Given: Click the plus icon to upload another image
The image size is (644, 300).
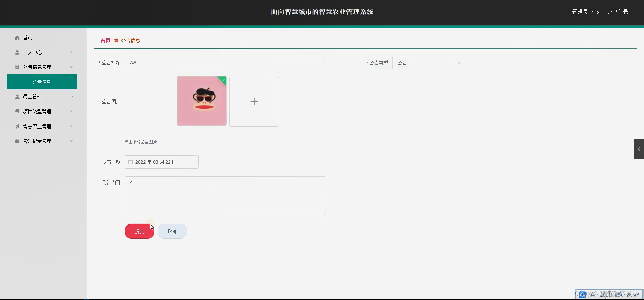Looking at the screenshot, I should [x=254, y=102].
